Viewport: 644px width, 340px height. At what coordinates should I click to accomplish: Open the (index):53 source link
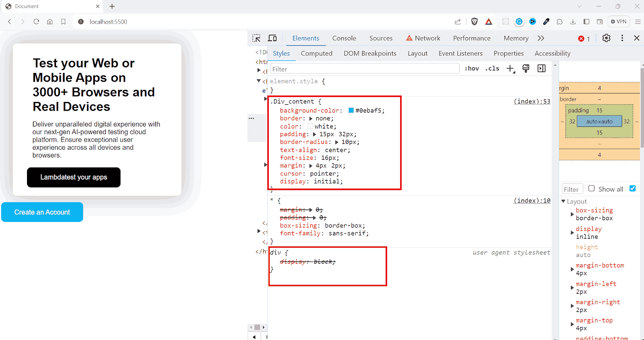click(x=532, y=102)
